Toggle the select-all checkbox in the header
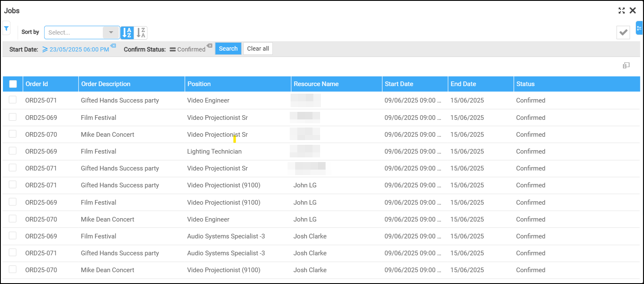Viewport: 644px width, 284px height. pyautogui.click(x=13, y=84)
